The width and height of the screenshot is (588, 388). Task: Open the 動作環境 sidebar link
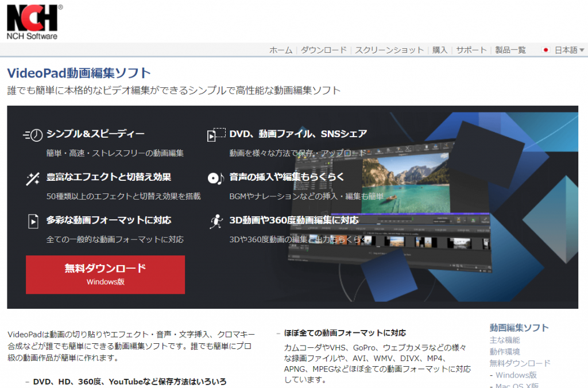505,352
